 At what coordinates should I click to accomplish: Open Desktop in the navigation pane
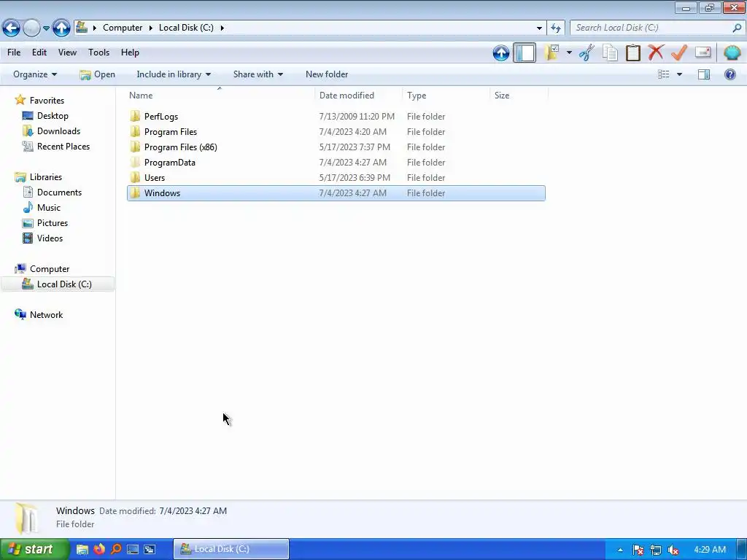pyautogui.click(x=53, y=116)
